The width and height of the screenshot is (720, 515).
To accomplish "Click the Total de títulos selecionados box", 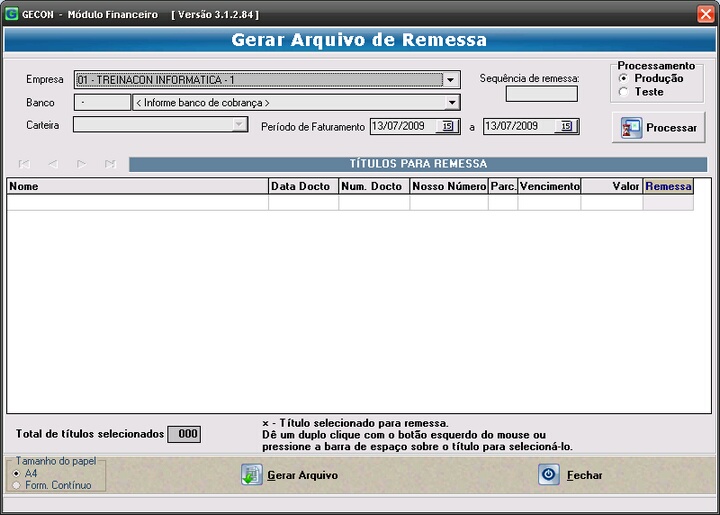I will coord(184,434).
